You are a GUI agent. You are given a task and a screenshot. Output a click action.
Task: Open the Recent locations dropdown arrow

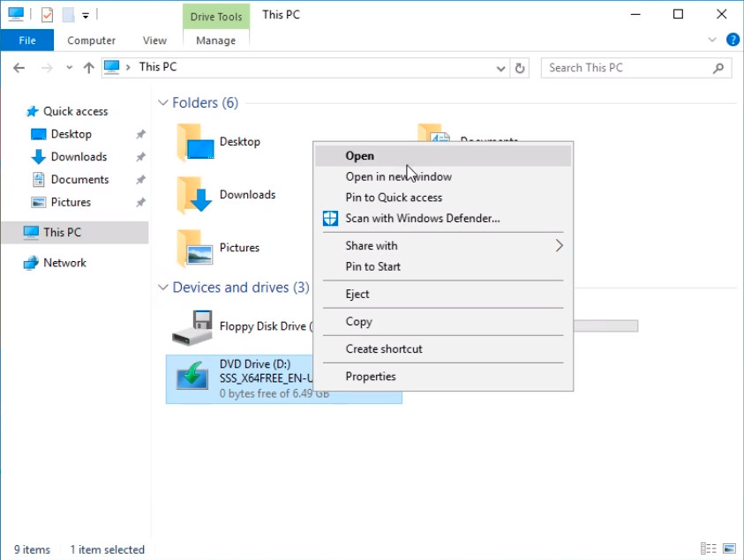pyautogui.click(x=69, y=68)
